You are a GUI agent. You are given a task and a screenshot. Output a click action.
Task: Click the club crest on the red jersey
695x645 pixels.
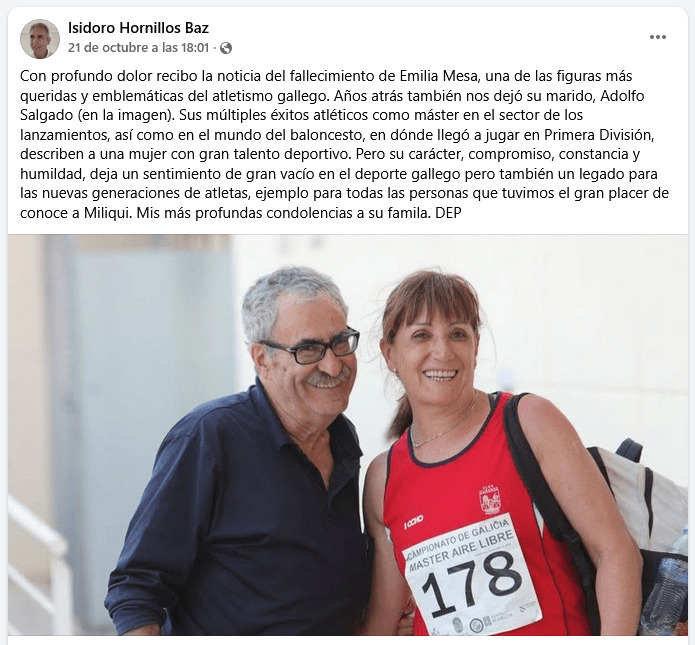pos(490,500)
